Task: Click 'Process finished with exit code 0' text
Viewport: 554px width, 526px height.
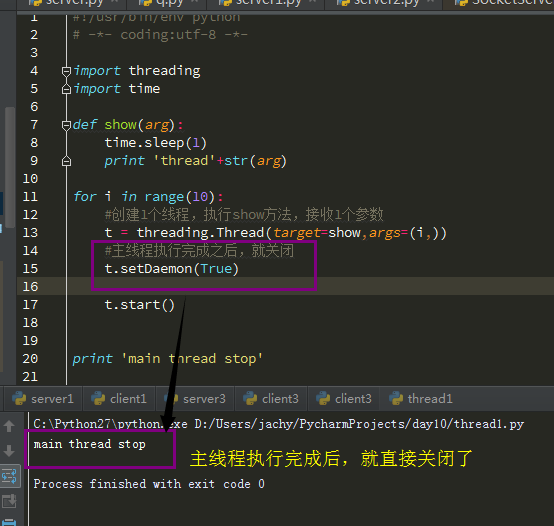Action: 149,484
